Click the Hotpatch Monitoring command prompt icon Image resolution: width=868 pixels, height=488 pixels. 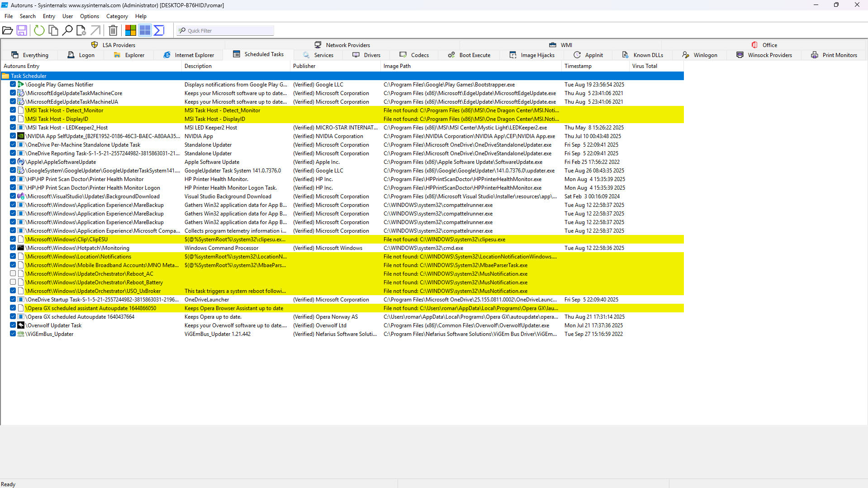21,248
